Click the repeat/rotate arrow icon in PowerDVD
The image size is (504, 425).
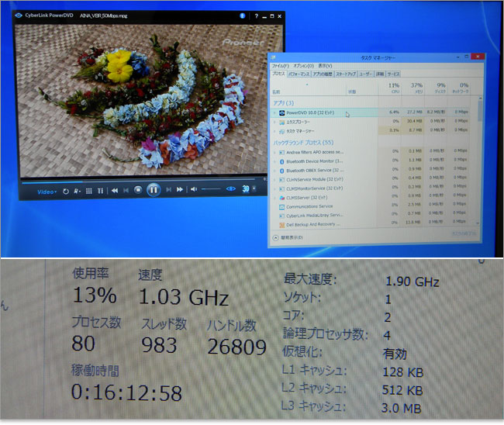click(x=66, y=192)
